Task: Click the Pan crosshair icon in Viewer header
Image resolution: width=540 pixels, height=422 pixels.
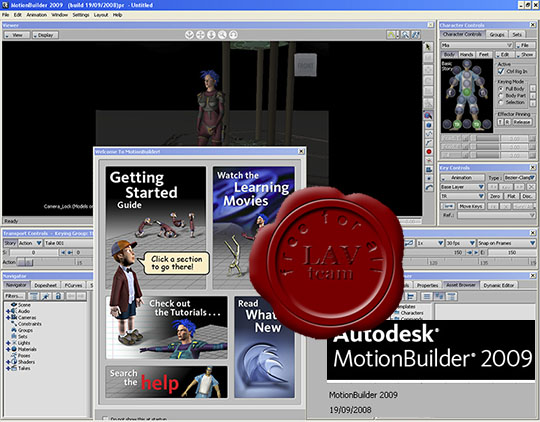Action: (x=200, y=35)
